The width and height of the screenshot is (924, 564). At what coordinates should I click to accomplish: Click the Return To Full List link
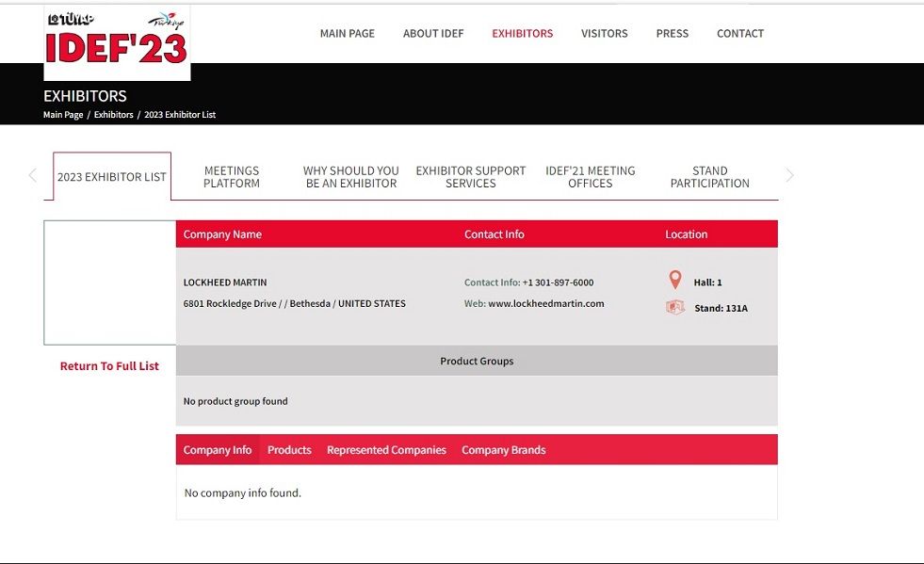coord(109,366)
